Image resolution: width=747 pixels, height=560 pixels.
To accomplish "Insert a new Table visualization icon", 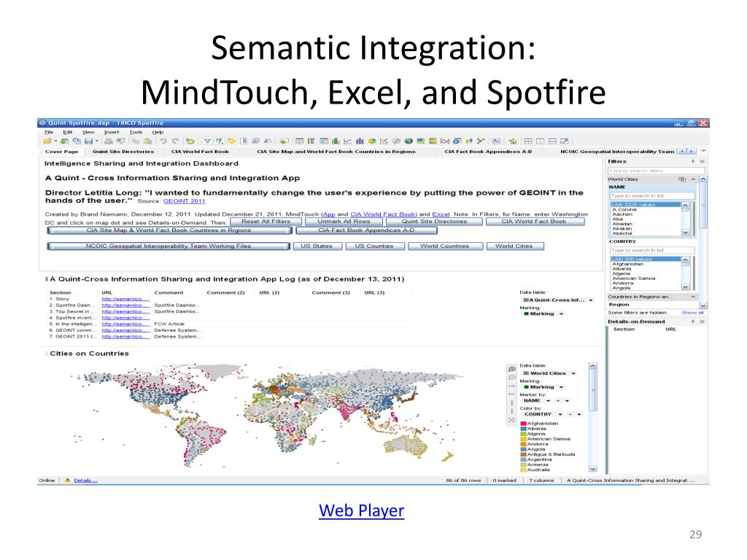I will 299,141.
